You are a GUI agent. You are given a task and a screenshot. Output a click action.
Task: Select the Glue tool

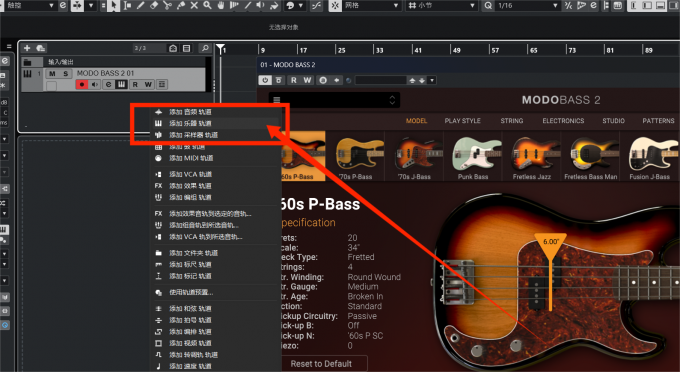181,5
